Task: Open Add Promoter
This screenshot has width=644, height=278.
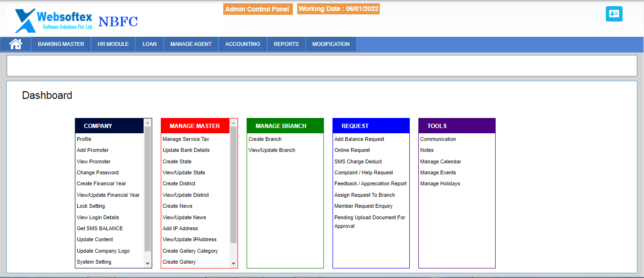Action: [93, 150]
